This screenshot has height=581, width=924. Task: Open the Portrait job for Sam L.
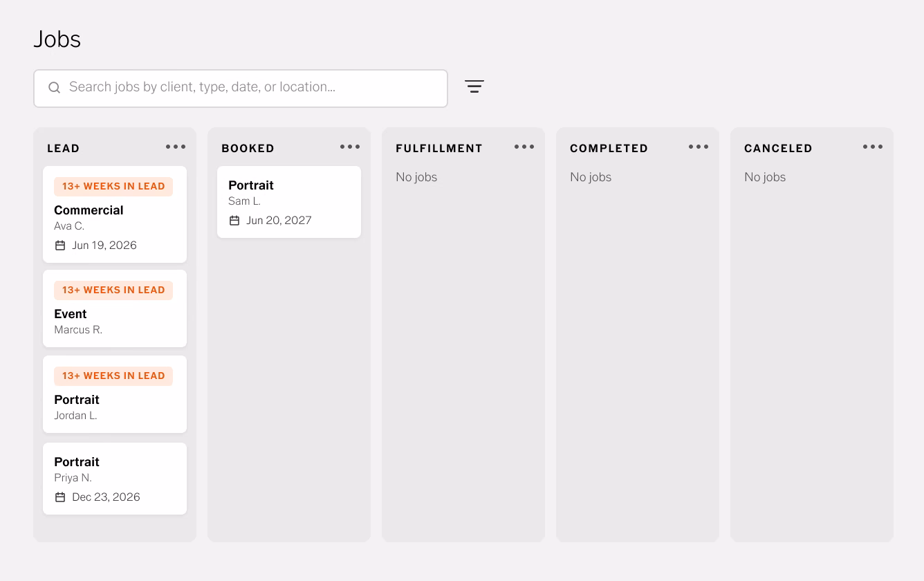click(289, 202)
